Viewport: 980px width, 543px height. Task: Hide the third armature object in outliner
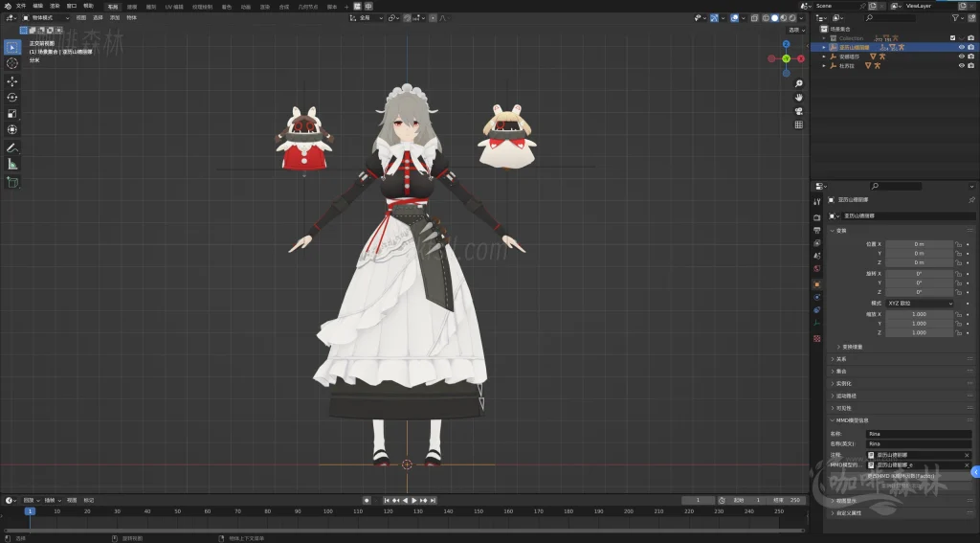961,66
